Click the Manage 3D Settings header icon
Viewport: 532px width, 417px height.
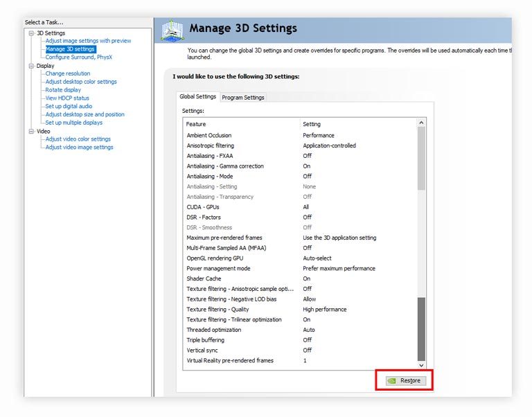tap(172, 31)
